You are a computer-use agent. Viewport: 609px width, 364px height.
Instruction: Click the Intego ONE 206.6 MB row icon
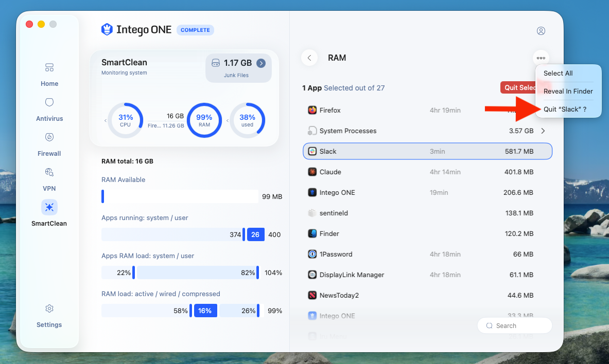312,192
